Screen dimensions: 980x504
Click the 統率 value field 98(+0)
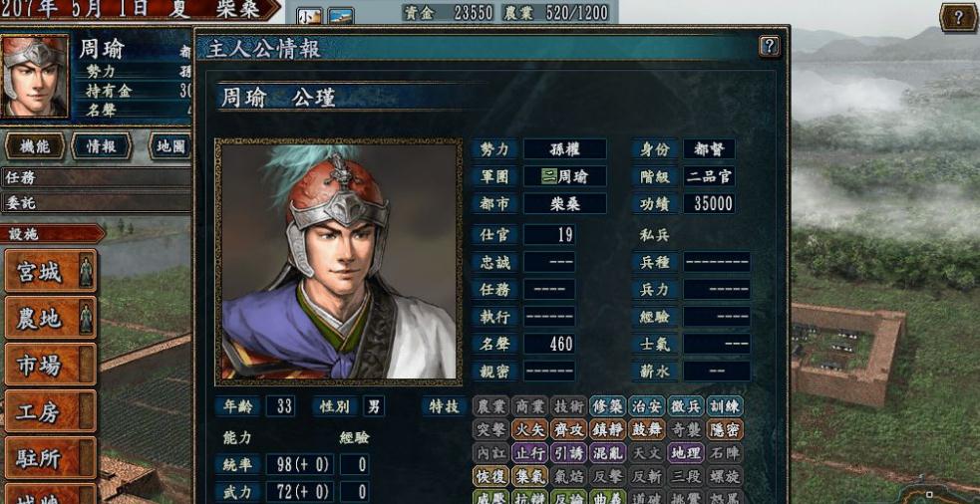coord(299,464)
